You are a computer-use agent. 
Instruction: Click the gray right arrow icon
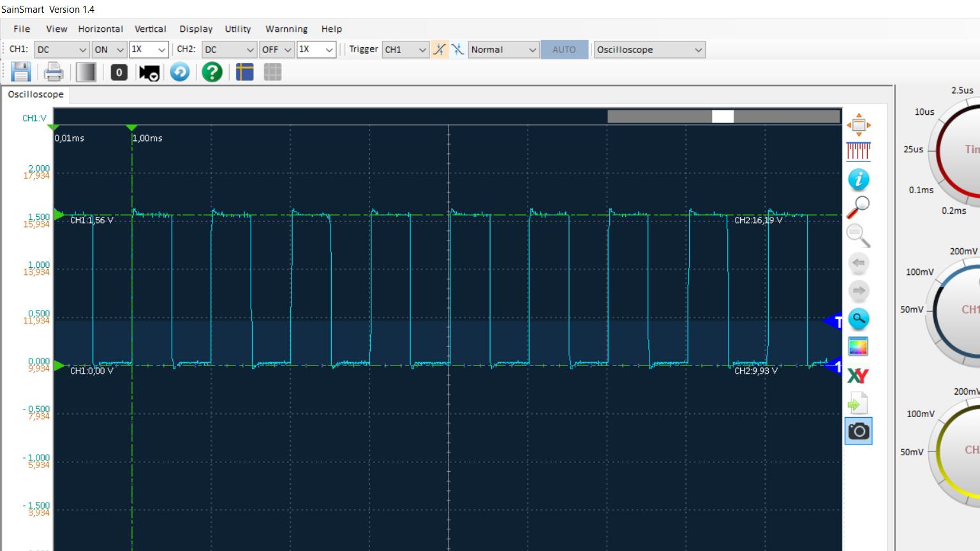click(859, 291)
